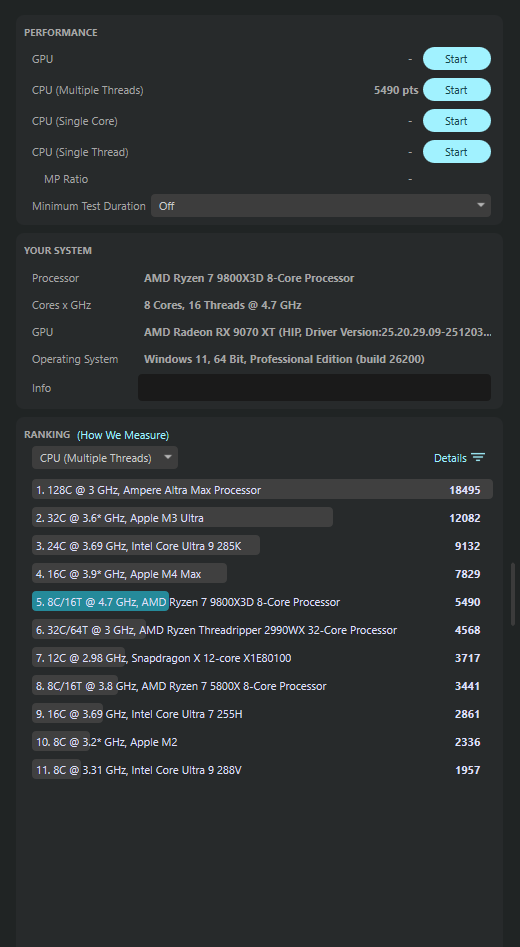Click the Windows 11 operating system value
Viewport: 520px width, 947px height.
(284, 359)
